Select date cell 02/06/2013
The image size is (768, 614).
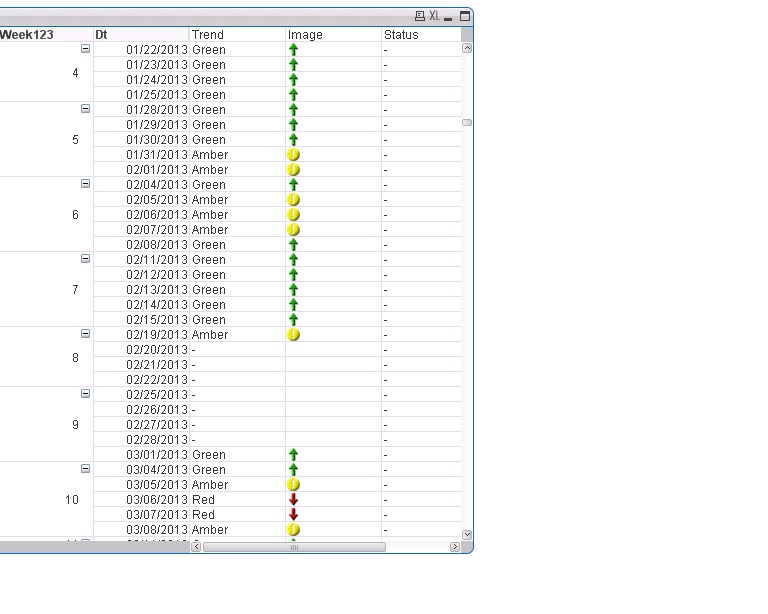coord(141,214)
